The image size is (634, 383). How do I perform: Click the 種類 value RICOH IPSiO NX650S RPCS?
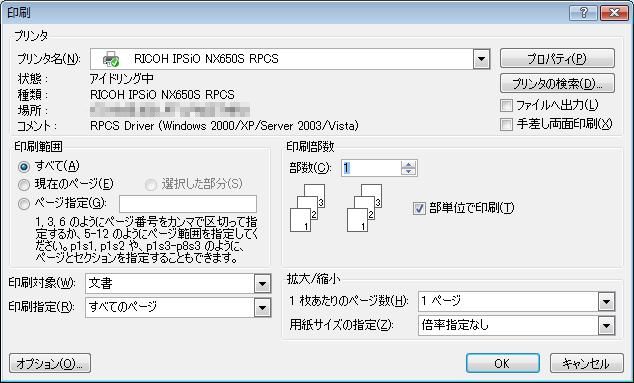[x=162, y=95]
